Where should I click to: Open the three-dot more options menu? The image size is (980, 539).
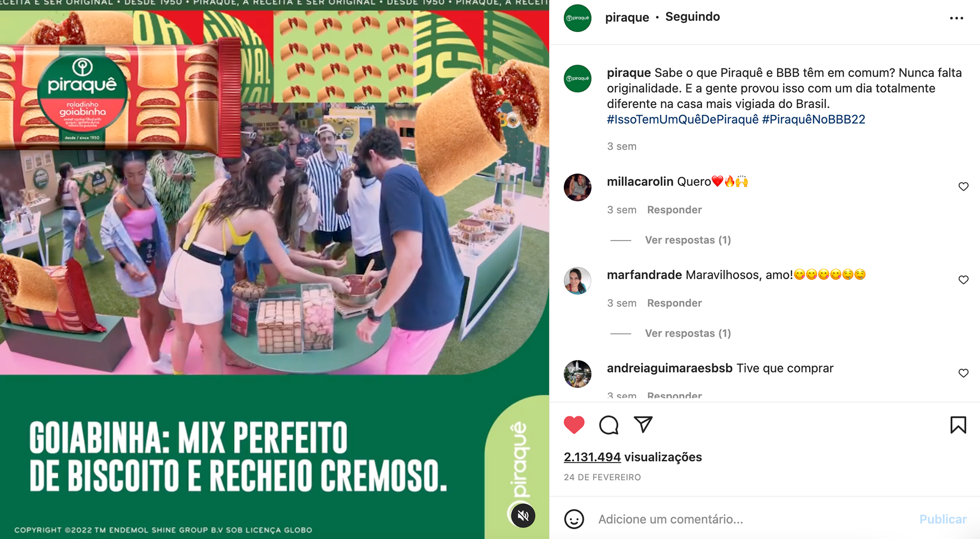click(957, 18)
